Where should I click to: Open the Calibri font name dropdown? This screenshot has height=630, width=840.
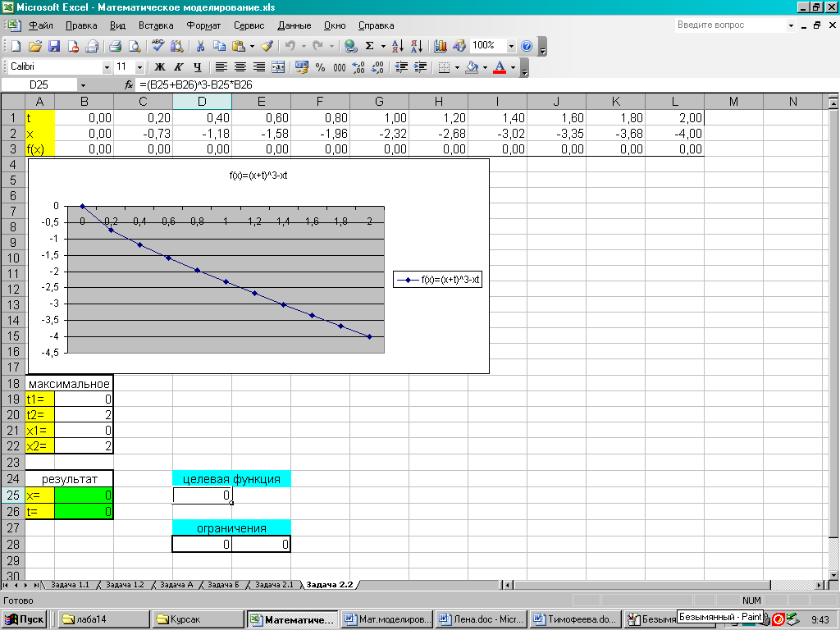[x=107, y=67]
